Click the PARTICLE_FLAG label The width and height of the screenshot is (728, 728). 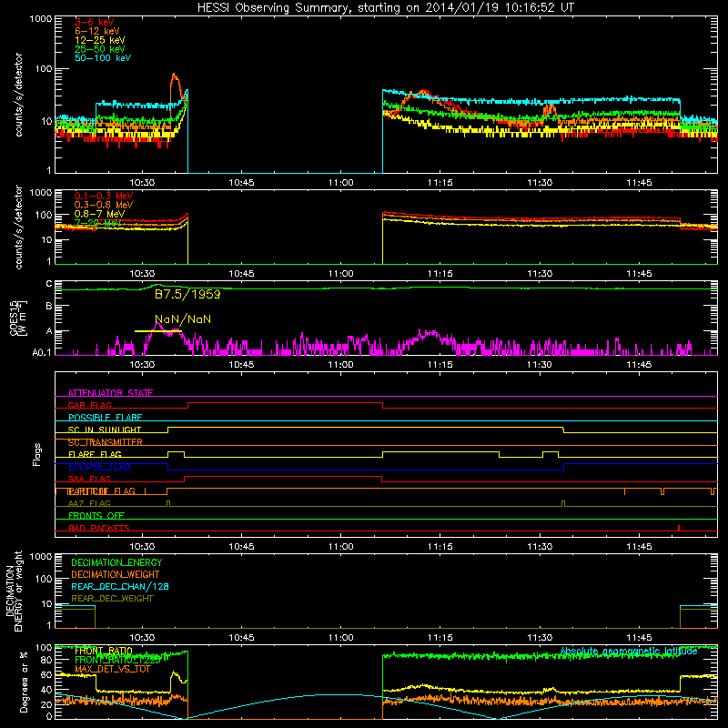(x=102, y=491)
